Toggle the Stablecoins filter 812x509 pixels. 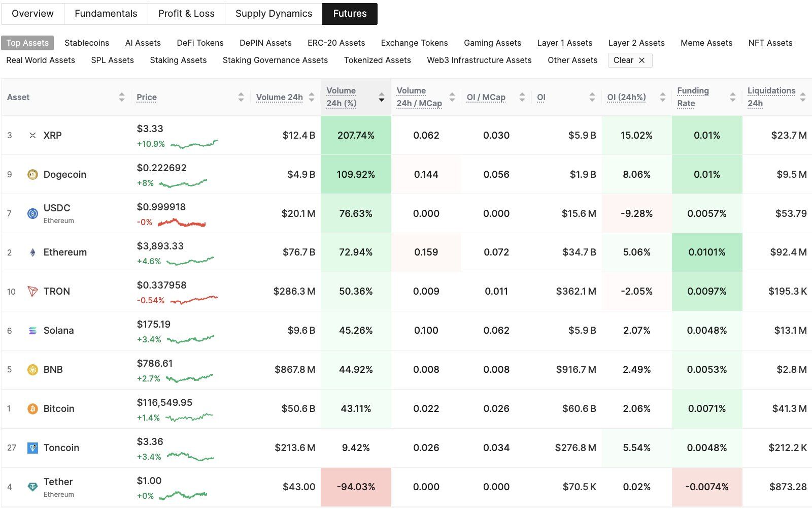tap(86, 43)
